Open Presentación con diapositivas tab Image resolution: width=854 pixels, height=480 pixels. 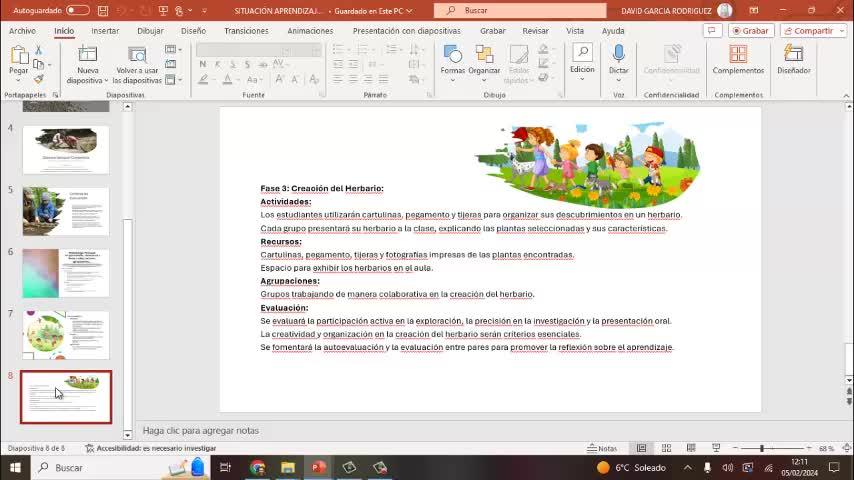click(406, 31)
